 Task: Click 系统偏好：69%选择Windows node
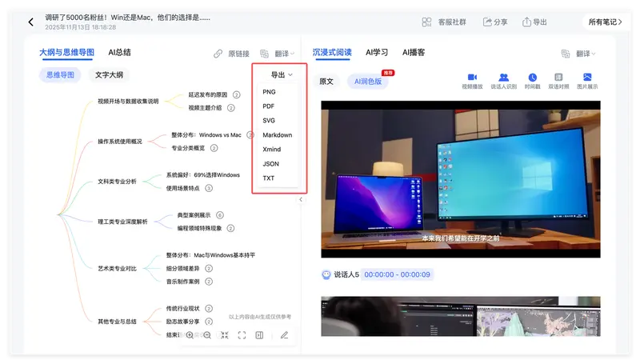point(203,174)
